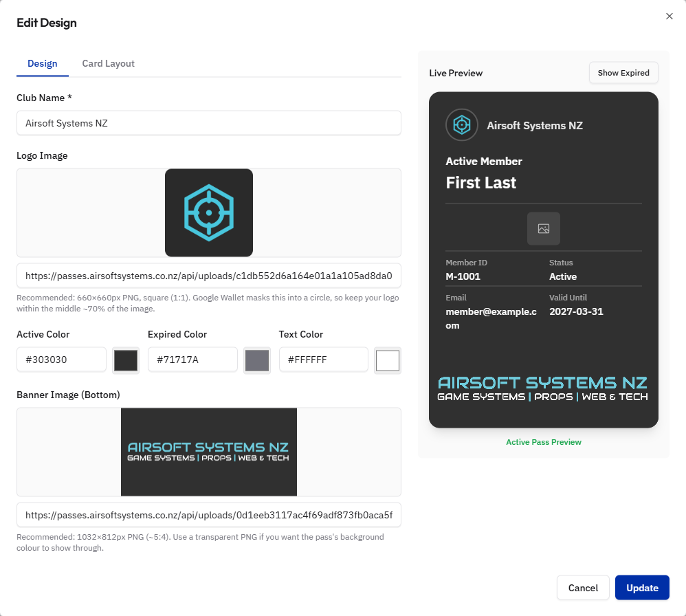Viewport: 686px width, 616px height.
Task: Click the "Banner Image (Bottom)" label
Action: (68, 395)
